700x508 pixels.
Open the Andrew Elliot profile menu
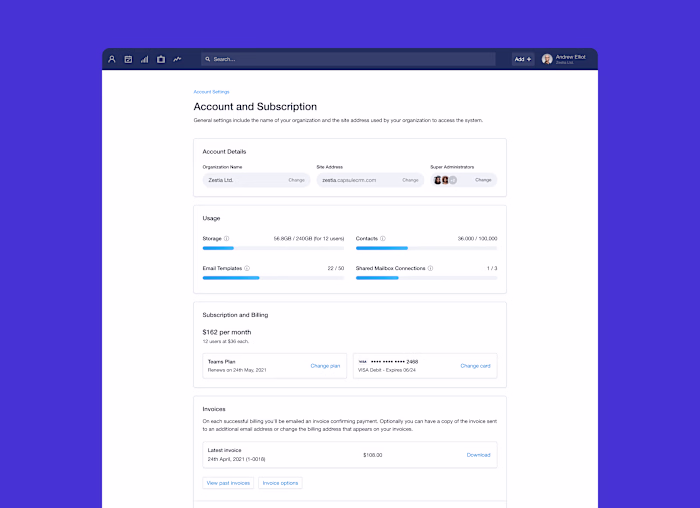(564, 59)
